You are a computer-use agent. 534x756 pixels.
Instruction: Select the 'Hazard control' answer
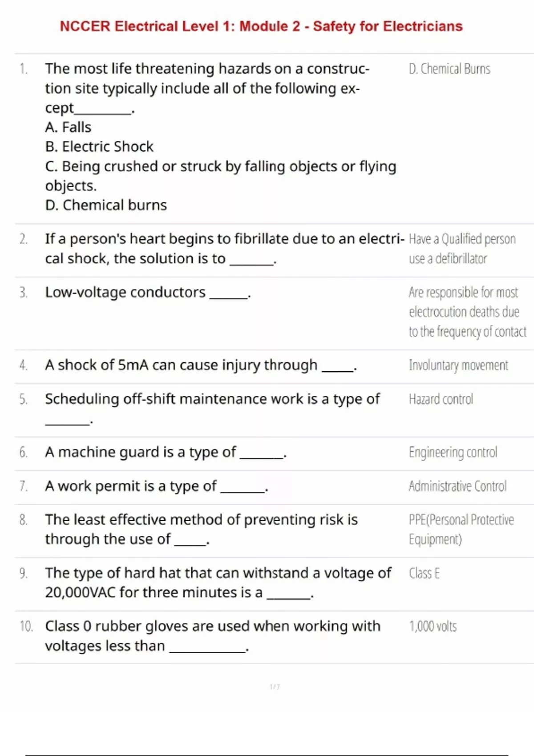(441, 399)
